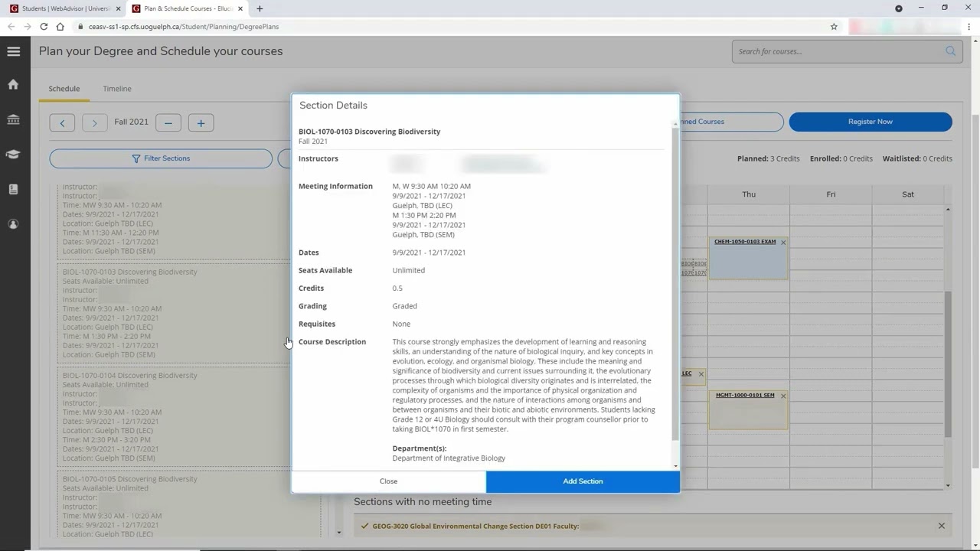
Task: Click Department of Integrative Biology text
Action: tap(449, 458)
